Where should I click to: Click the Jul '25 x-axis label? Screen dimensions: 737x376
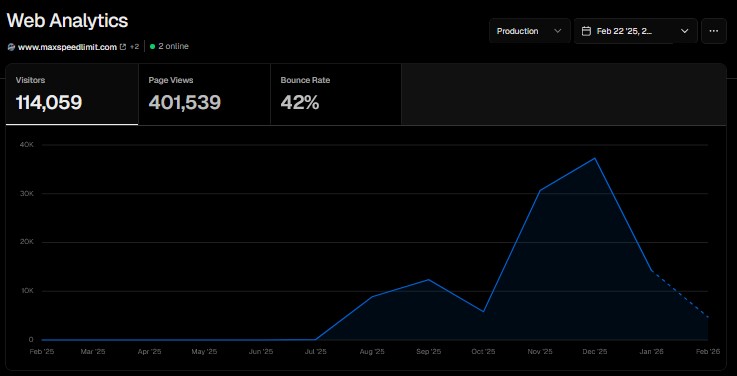click(315, 352)
